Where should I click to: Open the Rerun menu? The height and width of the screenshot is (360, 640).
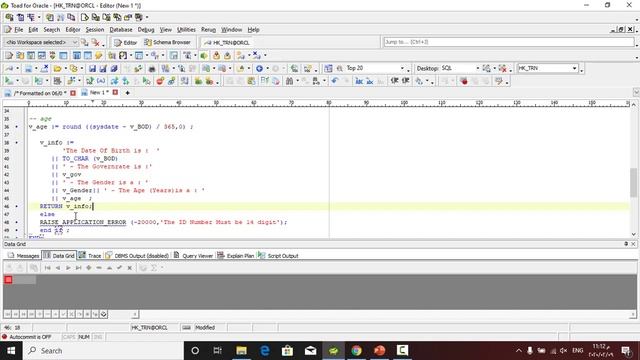208,30
